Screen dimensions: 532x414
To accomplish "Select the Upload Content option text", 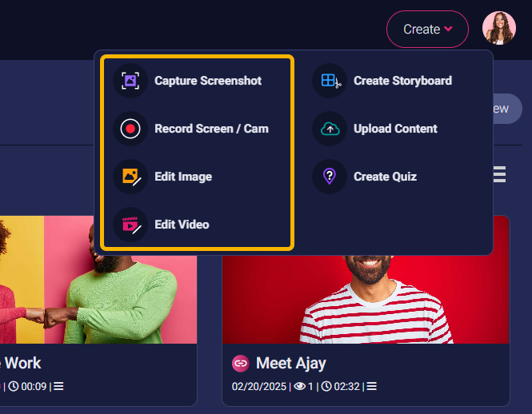I will (395, 129).
